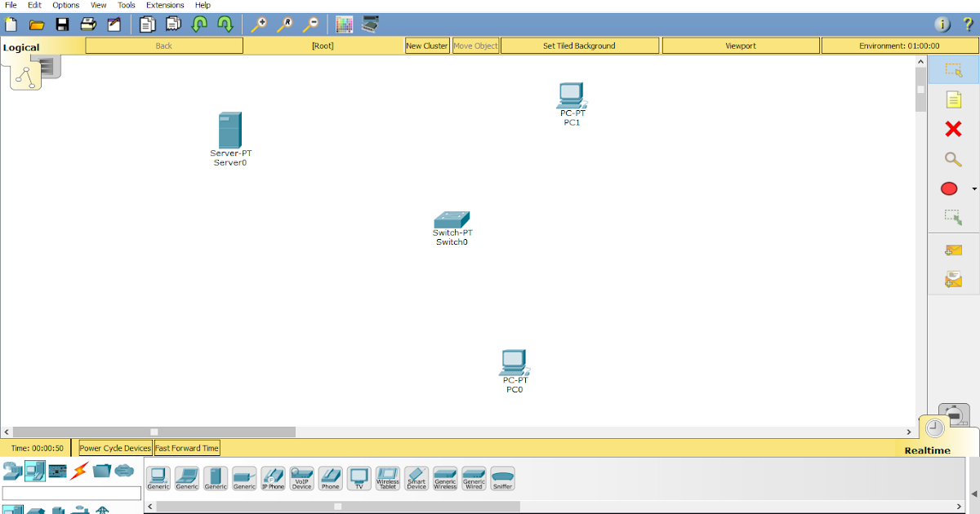Select the Add Complex PDU tool

pyautogui.click(x=953, y=278)
